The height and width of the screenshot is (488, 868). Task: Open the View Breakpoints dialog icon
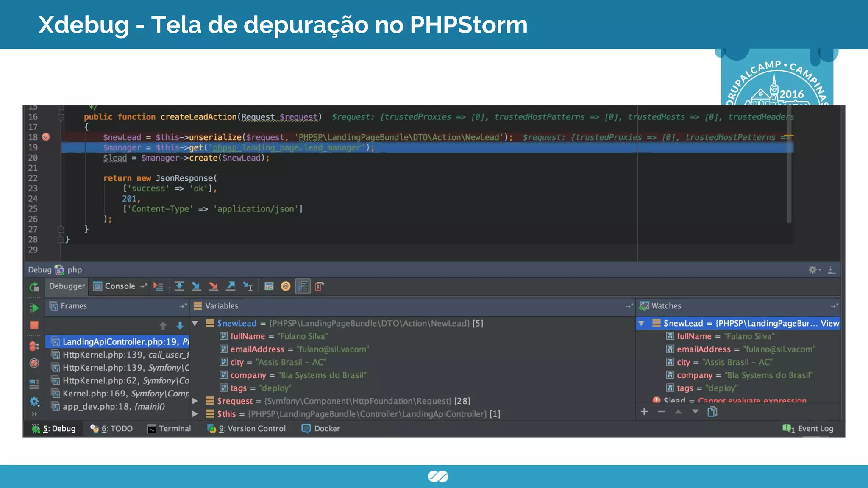point(34,346)
